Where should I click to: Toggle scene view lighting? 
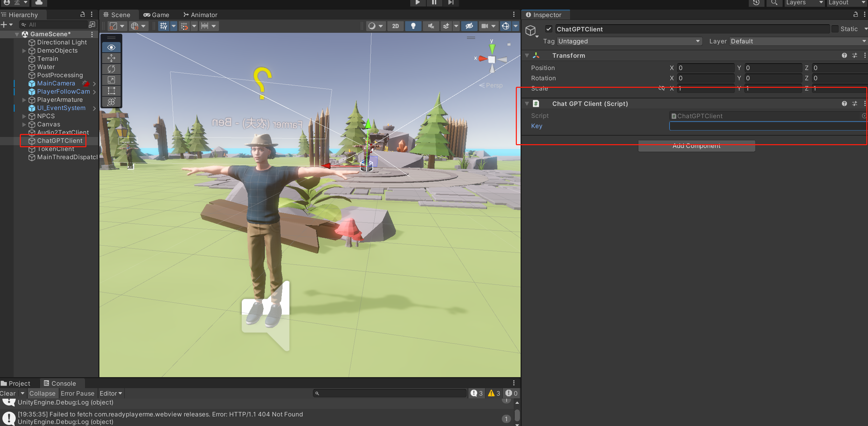click(413, 26)
